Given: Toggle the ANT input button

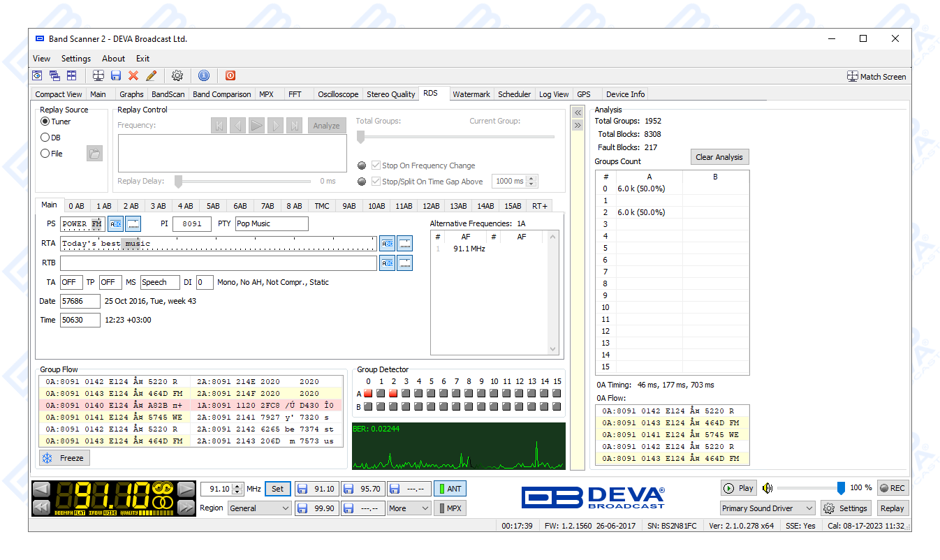Looking at the screenshot, I should click(x=450, y=489).
